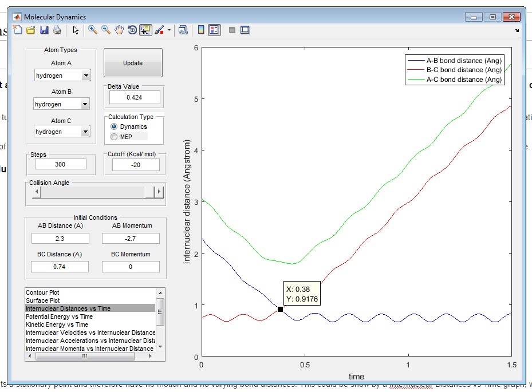This screenshot has height=392, width=532.
Task: Select the Zoom In magnifier tool
Action: click(93, 30)
